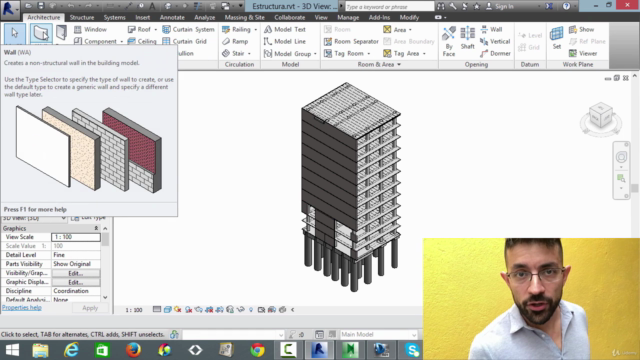Select the Shaft opening tool
Screen dimensions: 640x360
coord(467,38)
